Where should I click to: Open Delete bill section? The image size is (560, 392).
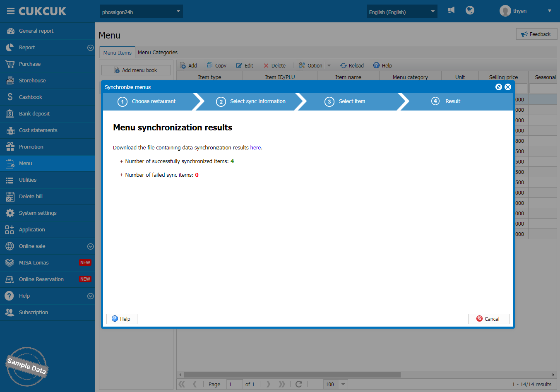tap(48, 197)
